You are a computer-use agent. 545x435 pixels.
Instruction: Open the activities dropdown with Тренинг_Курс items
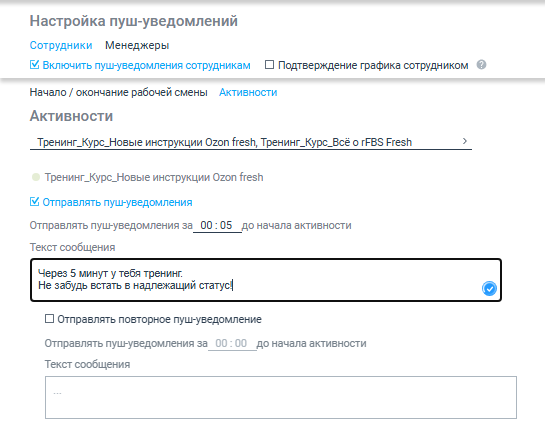[x=251, y=142]
